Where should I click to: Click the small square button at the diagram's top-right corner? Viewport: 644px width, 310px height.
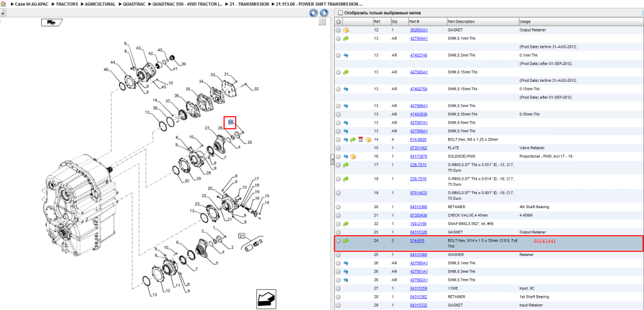point(323,22)
